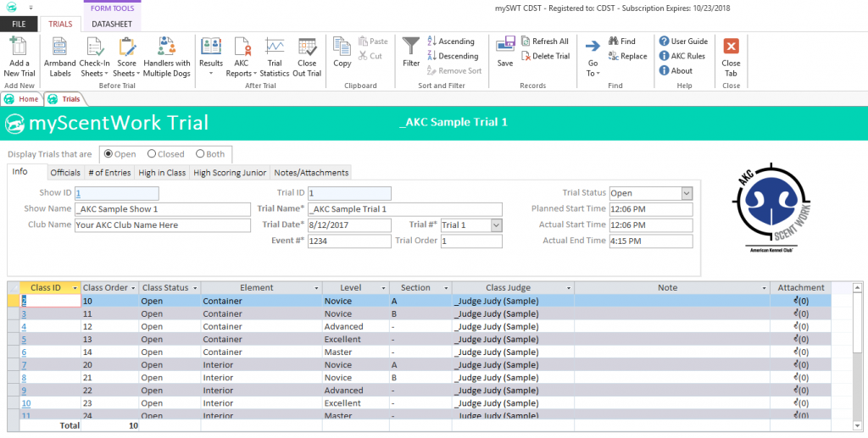Click Refresh All
868x438 pixels.
(x=545, y=42)
